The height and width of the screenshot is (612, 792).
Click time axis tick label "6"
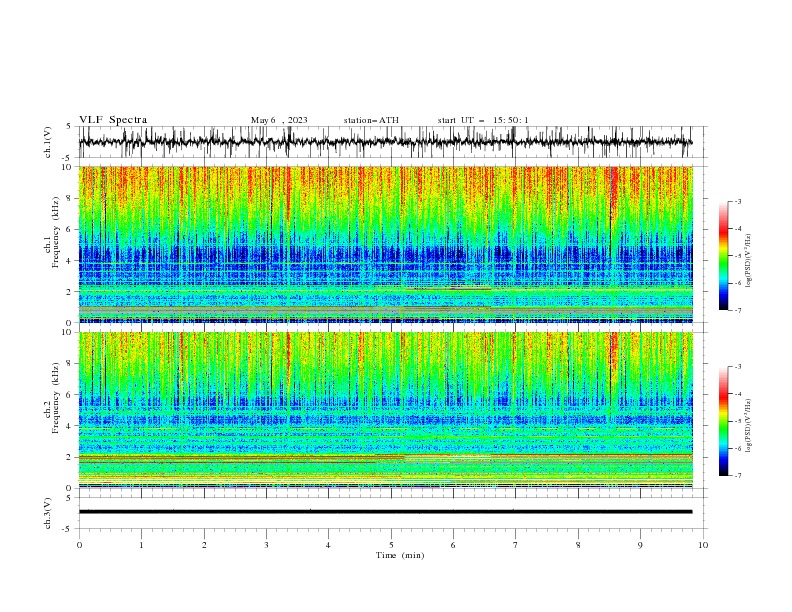click(x=453, y=545)
